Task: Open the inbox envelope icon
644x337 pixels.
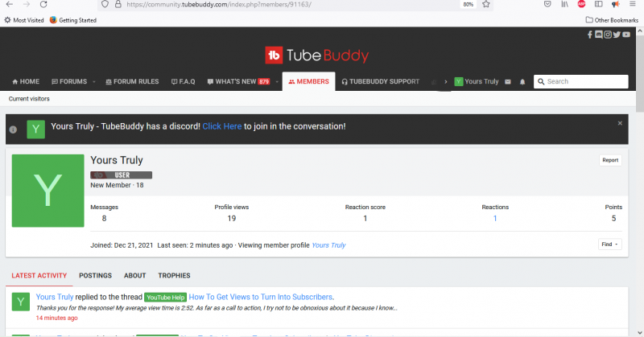Action: 507,82
